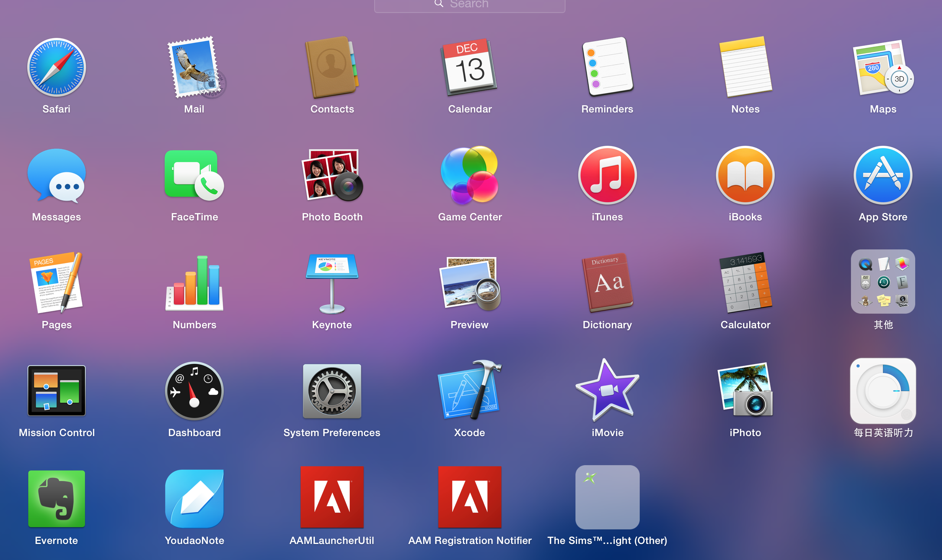
Task: Open The Sims (Other) folder
Action: [607, 497]
